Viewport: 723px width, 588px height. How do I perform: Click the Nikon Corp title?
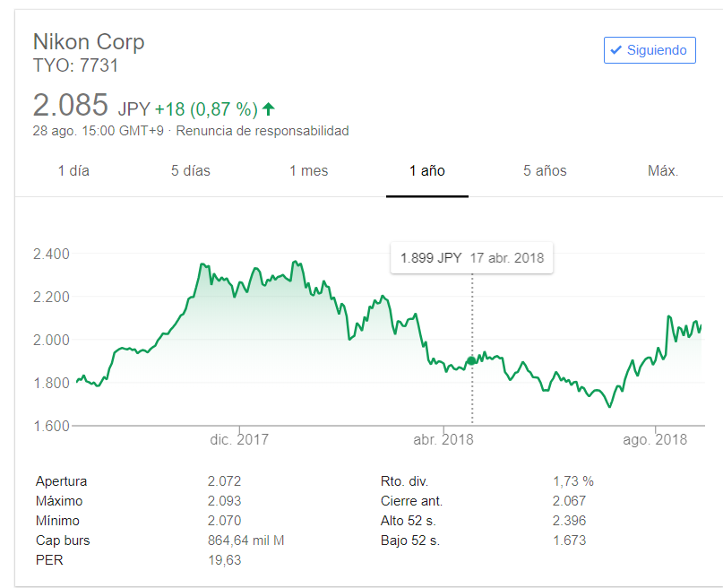89,42
